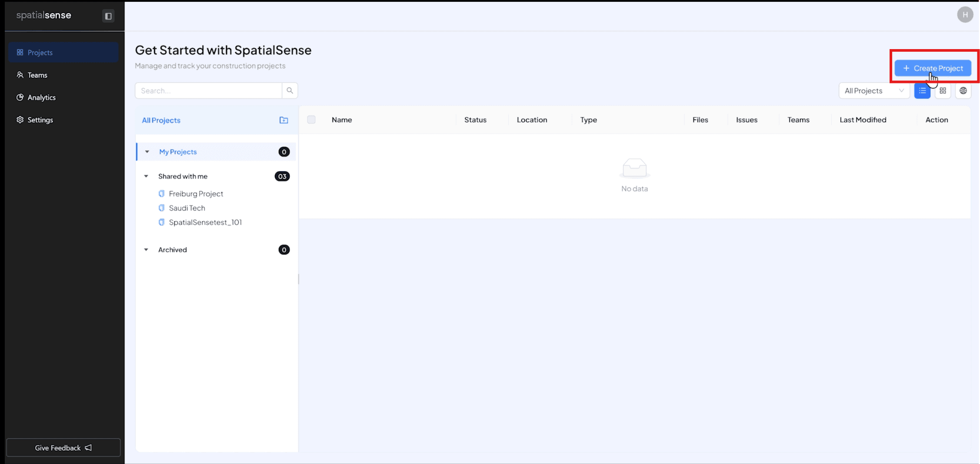Viewport: 980px width, 464px height.
Task: Collapse the Shared with me node
Action: [x=146, y=176]
